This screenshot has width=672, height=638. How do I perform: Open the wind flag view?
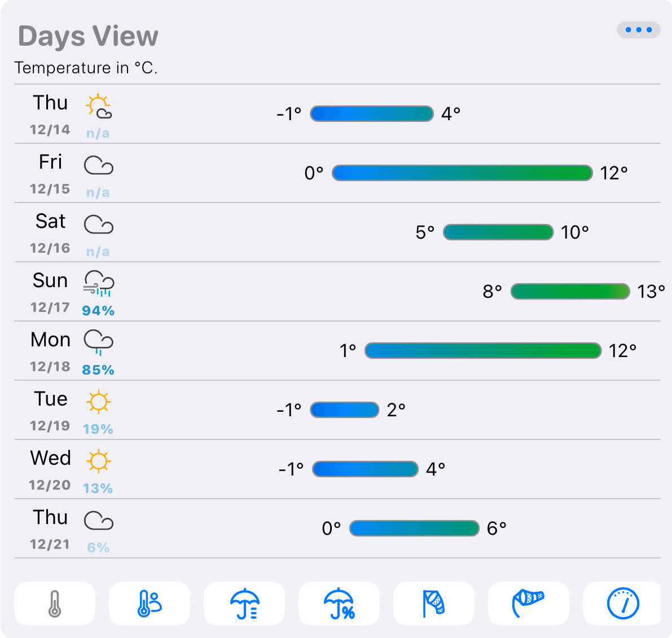(x=434, y=604)
